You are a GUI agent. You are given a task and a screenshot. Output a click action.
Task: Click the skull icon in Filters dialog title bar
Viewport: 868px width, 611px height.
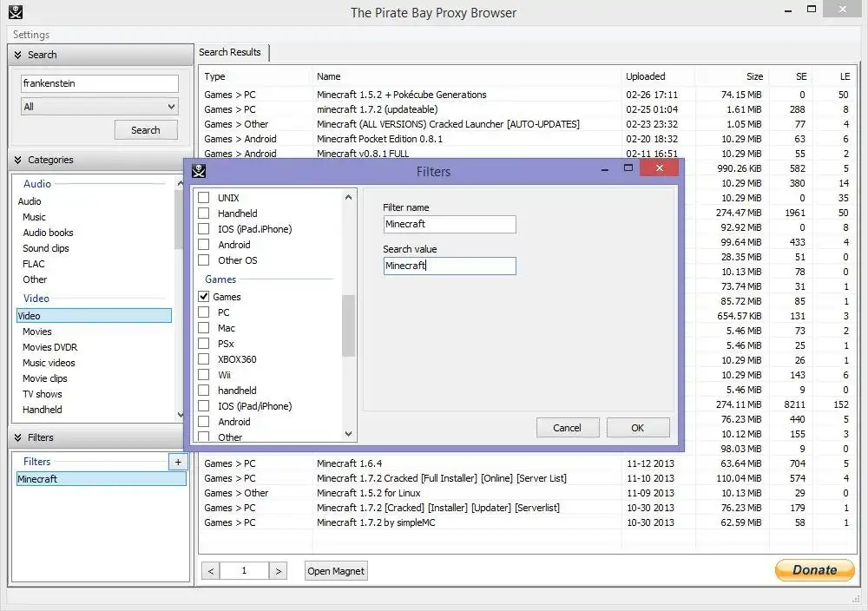click(199, 171)
